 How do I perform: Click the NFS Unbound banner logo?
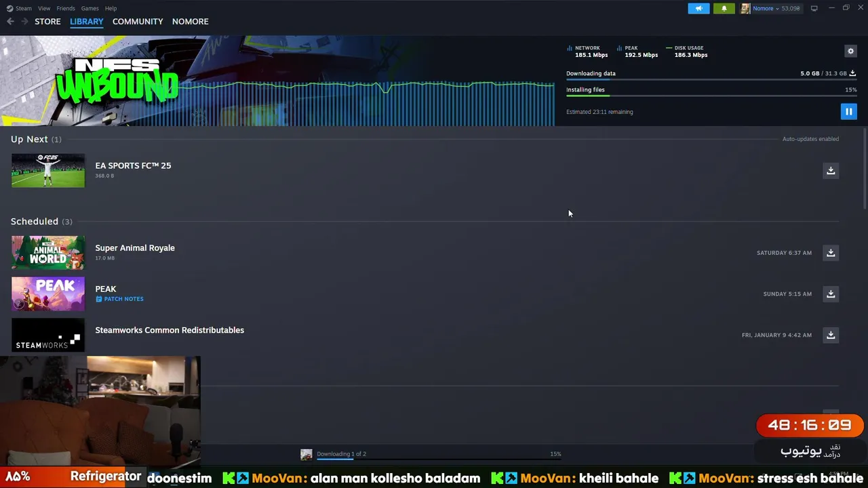tap(117, 83)
